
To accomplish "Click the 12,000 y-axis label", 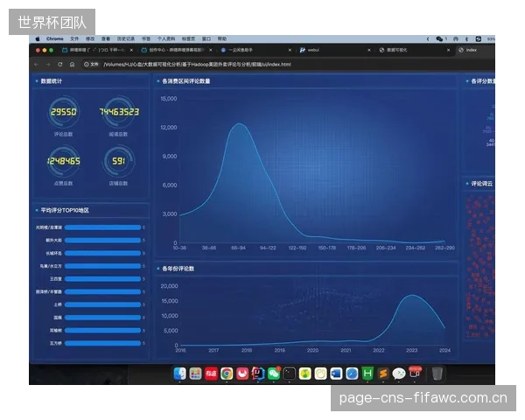I will pyautogui.click(x=169, y=127).
